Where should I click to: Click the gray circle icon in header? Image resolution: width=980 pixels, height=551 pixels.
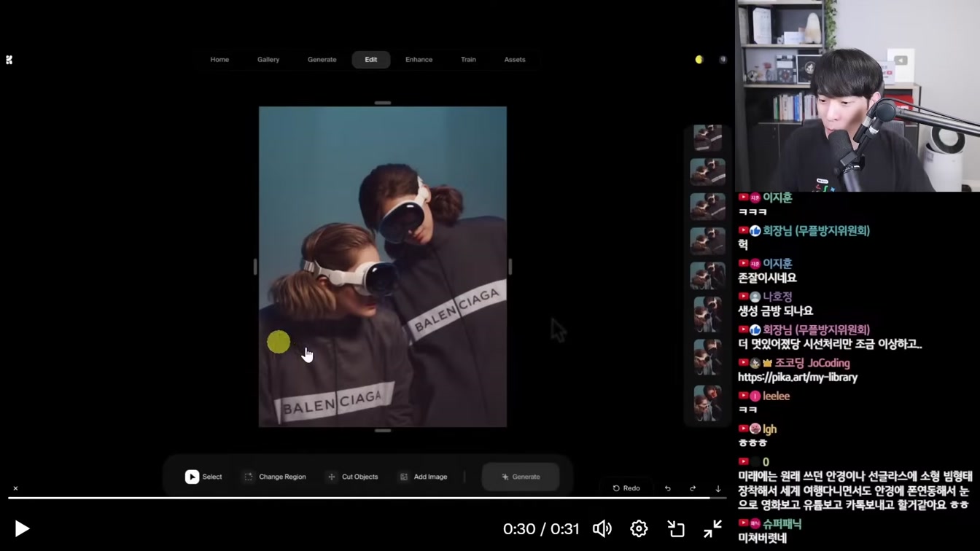point(723,60)
